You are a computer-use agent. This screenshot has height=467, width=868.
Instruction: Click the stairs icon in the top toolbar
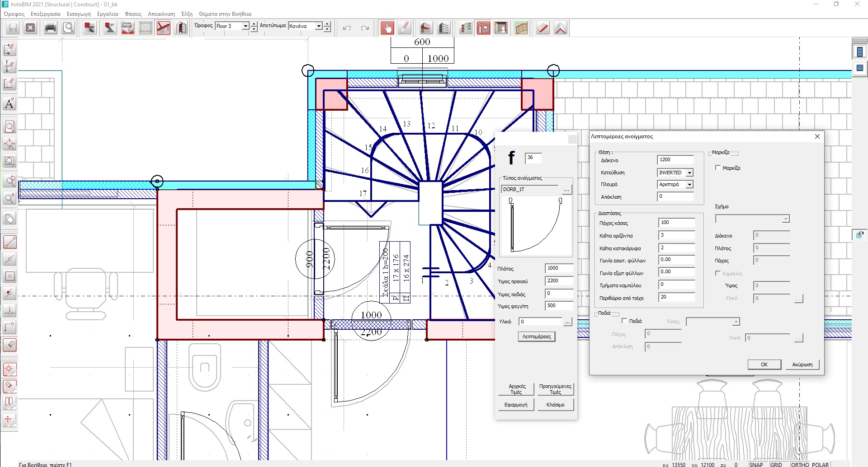pyautogui.click(x=543, y=28)
